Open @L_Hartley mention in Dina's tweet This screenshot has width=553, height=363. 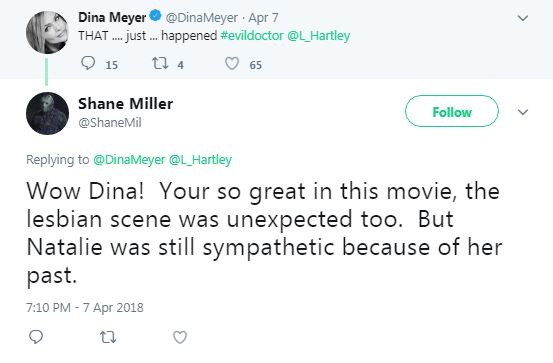[319, 36]
